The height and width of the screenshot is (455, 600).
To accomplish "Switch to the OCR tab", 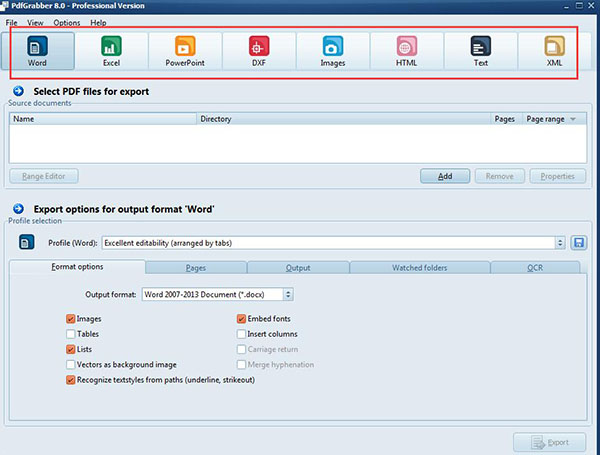I will 535,268.
